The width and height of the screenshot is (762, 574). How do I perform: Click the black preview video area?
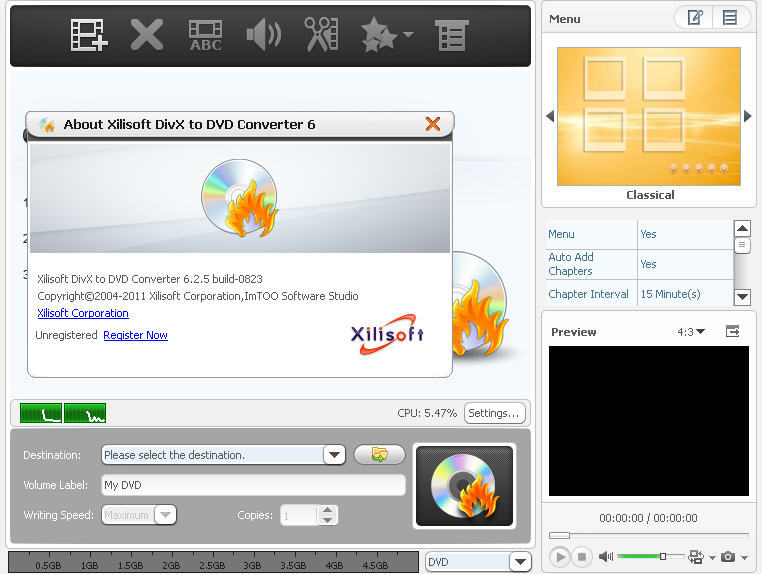click(x=649, y=421)
